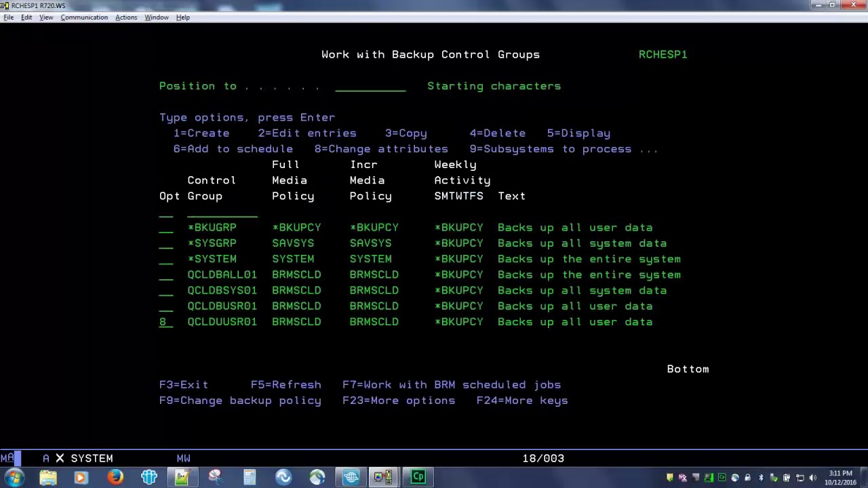Open the volume speaker tray icon
Image resolution: width=868 pixels, height=488 pixels.
pos(812,478)
